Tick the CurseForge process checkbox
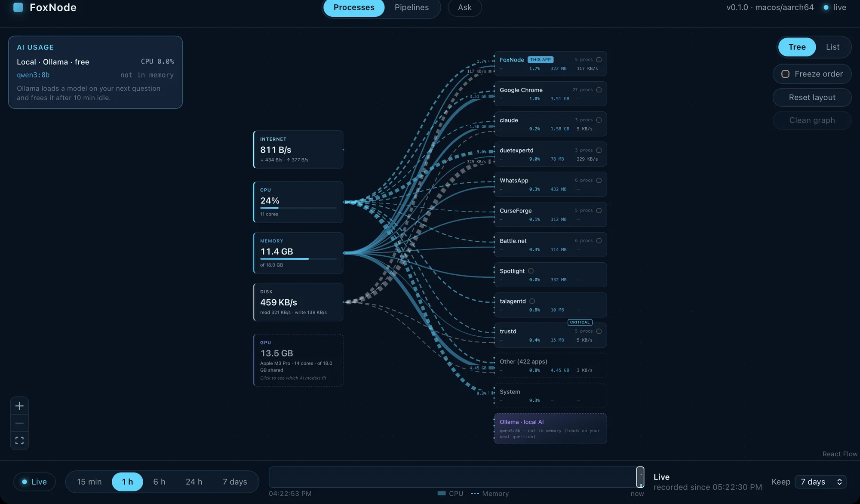The height and width of the screenshot is (504, 860). [599, 211]
